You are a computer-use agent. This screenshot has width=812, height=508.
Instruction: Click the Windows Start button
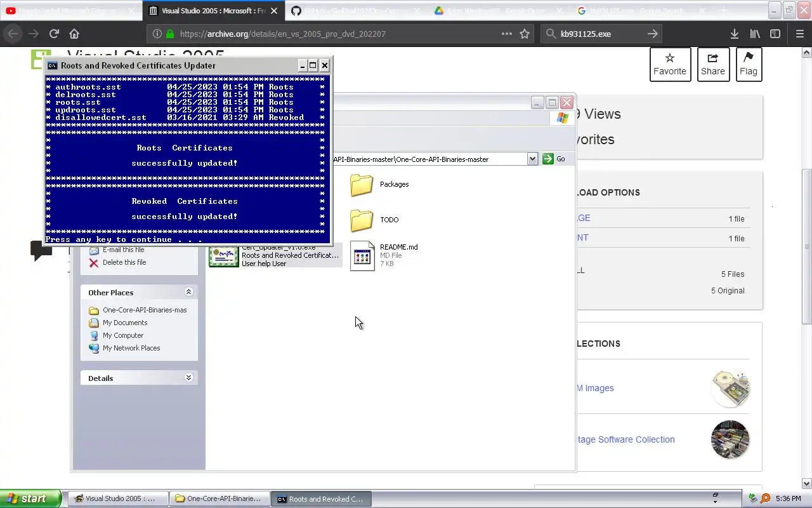click(x=30, y=498)
